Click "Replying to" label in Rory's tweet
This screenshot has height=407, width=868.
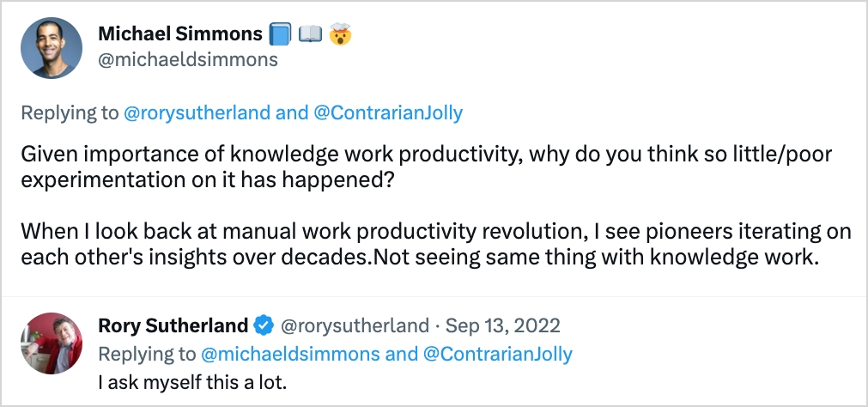[x=146, y=353]
